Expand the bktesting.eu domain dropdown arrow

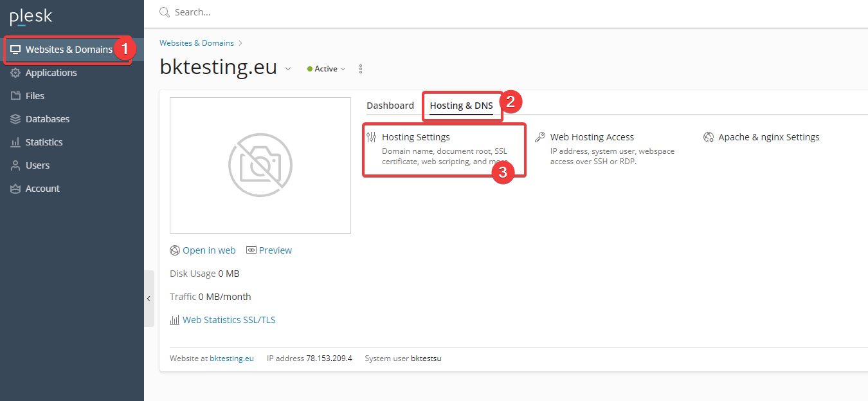pyautogui.click(x=288, y=69)
